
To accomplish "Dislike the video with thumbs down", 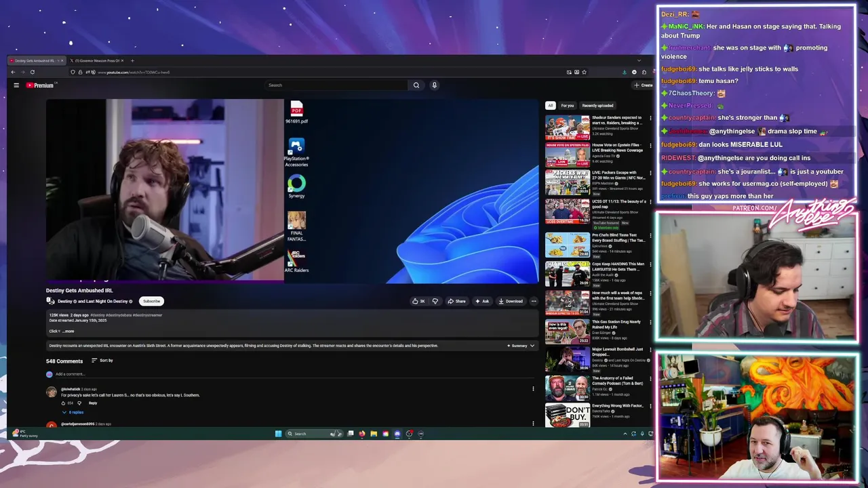I will 435,301.
